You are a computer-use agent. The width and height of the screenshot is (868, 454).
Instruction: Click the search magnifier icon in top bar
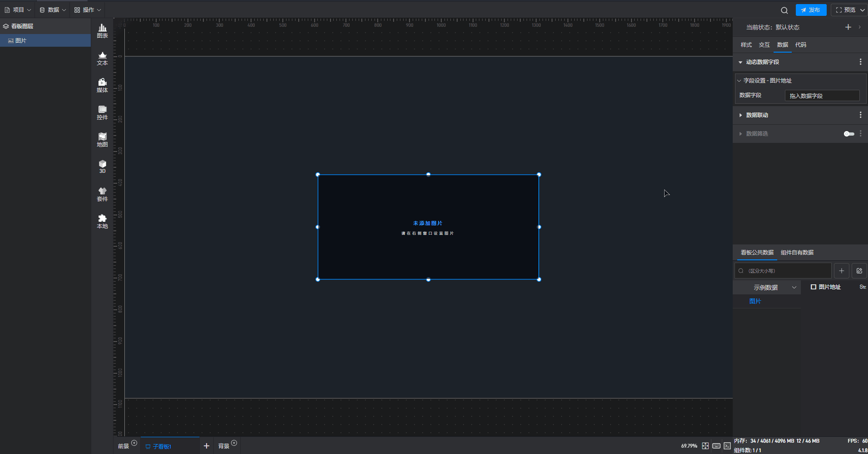[x=784, y=10]
